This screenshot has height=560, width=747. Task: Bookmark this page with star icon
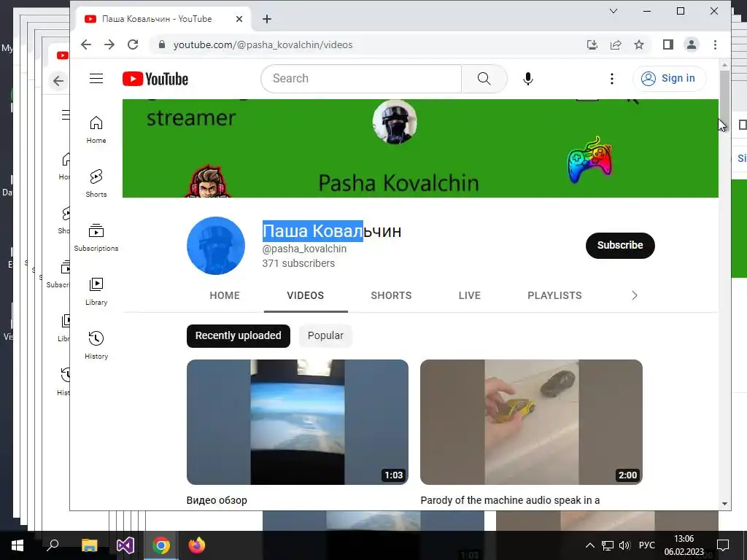[639, 44]
